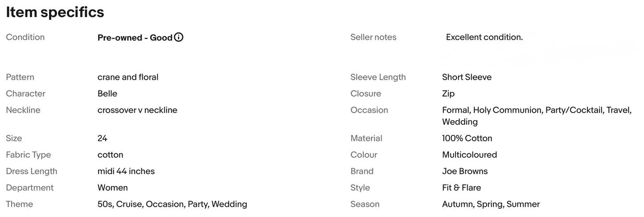The image size is (644, 217).
Task: Click the crane and floral pattern value
Action: (128, 77)
